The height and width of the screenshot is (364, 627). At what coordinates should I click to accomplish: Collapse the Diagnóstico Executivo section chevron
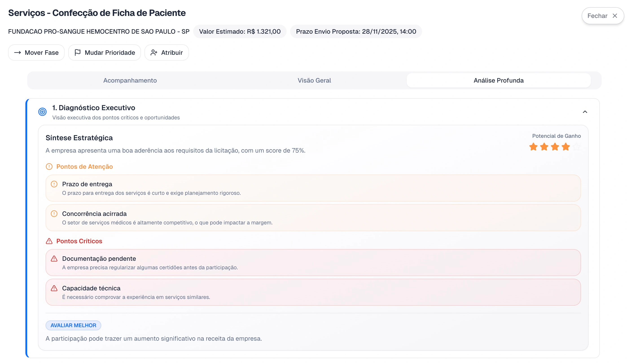tap(585, 112)
